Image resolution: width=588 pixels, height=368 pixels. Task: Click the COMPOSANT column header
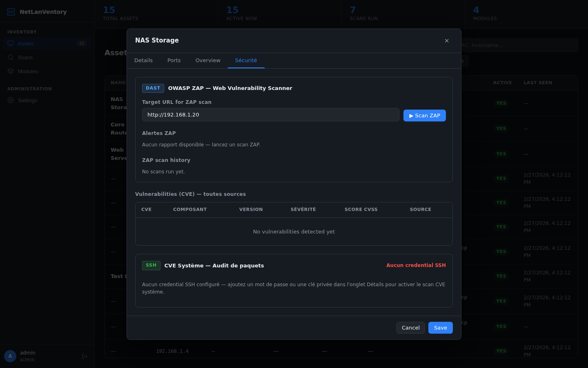(190, 209)
